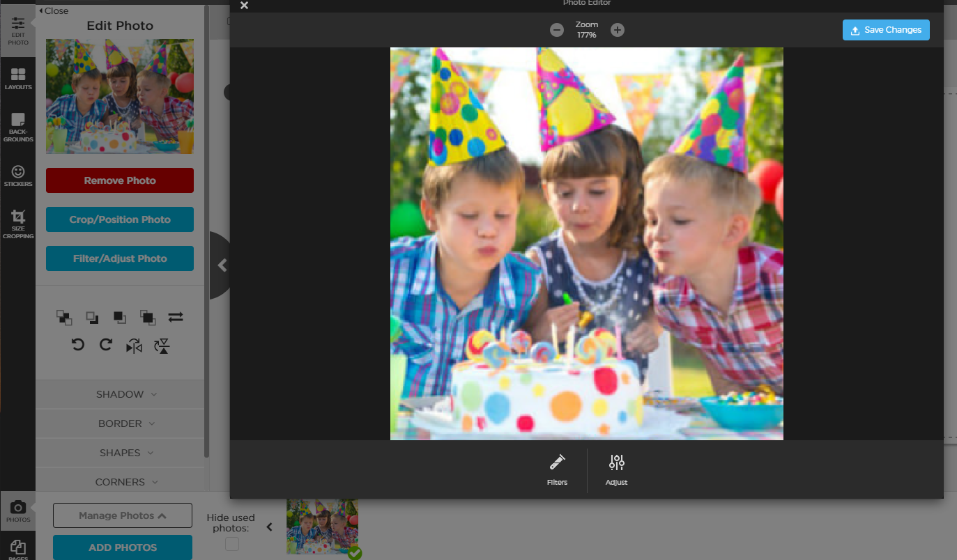The width and height of the screenshot is (957, 560).
Task: Click the Photo Editor title text
Action: pyautogui.click(x=587, y=3)
